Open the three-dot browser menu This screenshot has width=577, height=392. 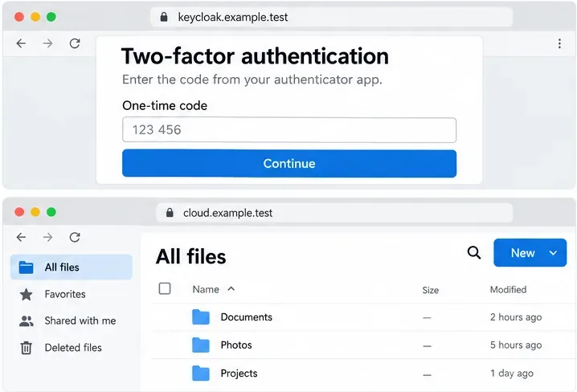click(559, 43)
